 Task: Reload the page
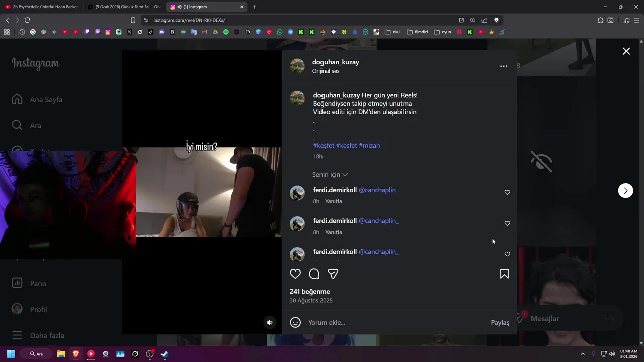coord(27,20)
